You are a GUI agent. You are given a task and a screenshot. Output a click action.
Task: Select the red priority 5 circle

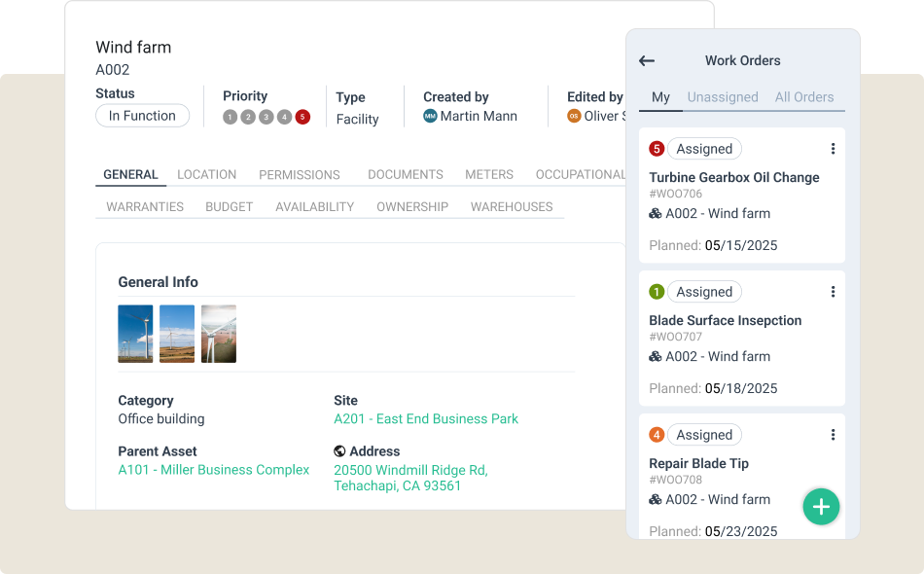[x=302, y=117]
